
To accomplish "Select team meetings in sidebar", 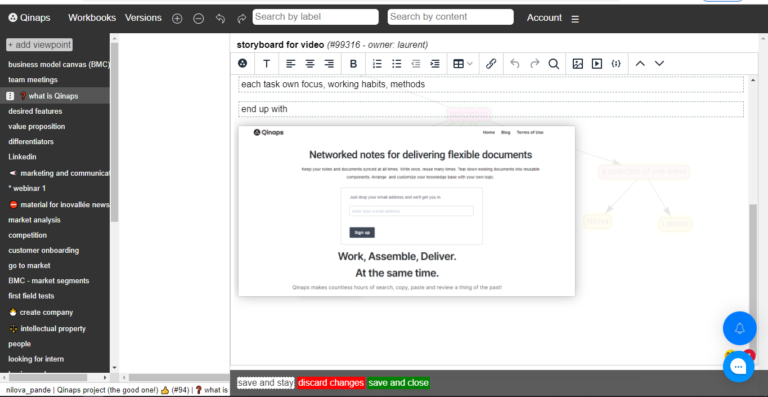I will [x=33, y=80].
